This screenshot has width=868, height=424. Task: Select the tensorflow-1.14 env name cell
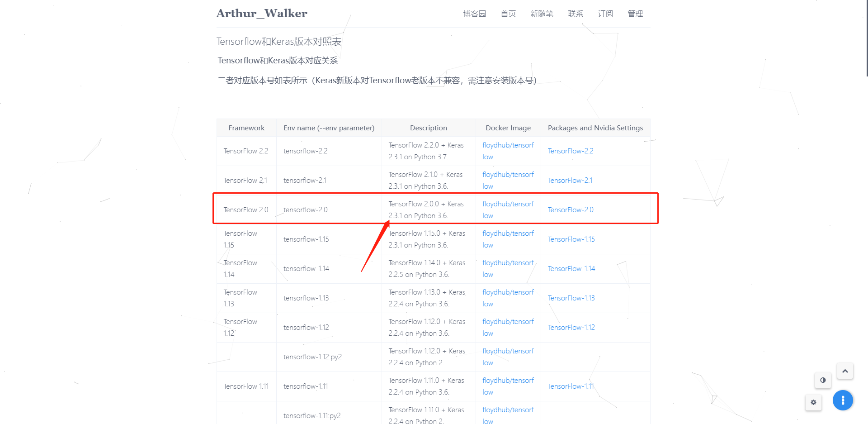pos(329,269)
